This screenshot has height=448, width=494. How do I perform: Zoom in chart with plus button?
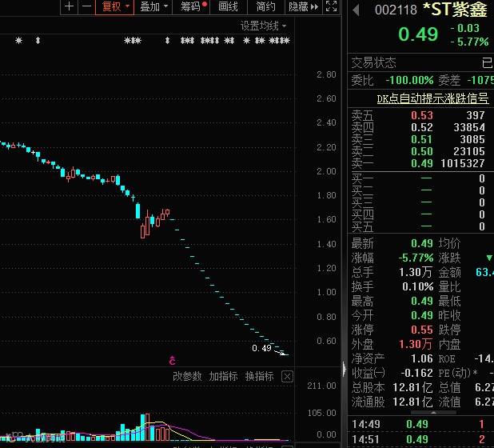point(69,6)
